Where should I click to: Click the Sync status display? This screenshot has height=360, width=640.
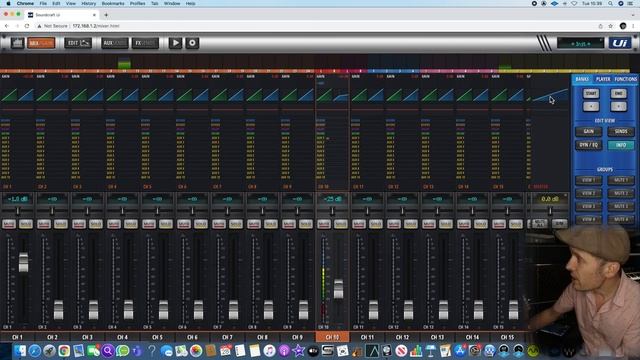click(580, 43)
